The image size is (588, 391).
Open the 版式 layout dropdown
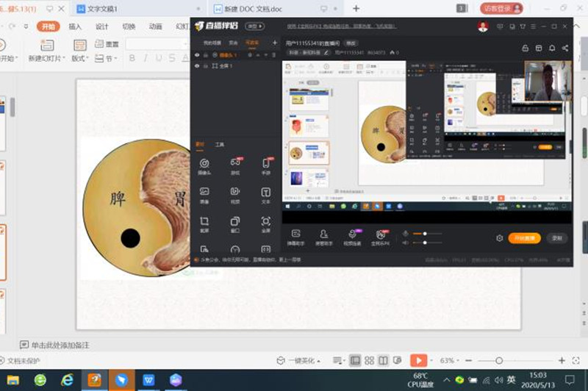point(78,58)
